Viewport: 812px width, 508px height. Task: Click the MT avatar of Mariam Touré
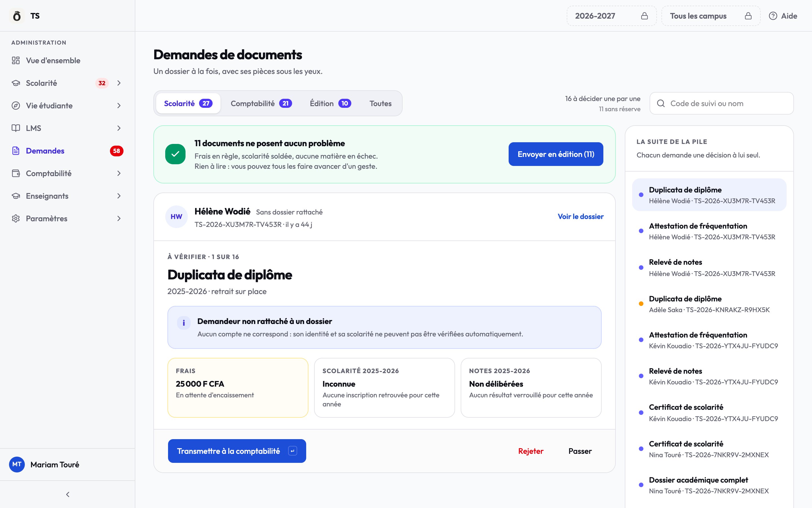(17, 464)
